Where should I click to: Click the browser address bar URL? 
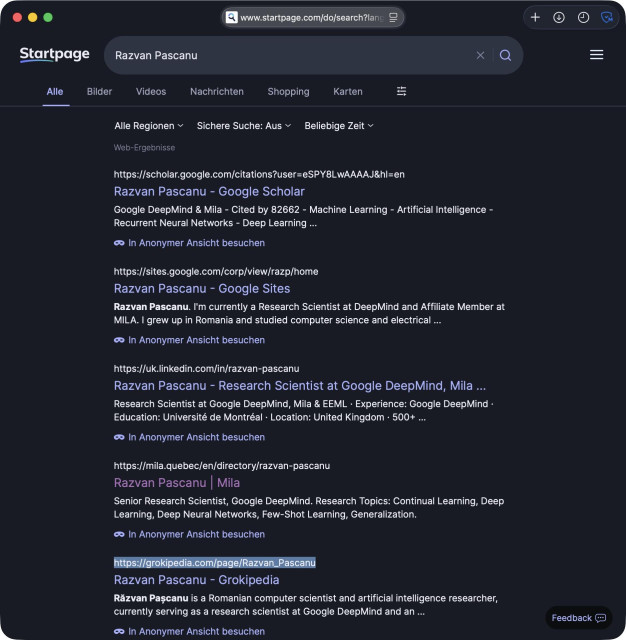(312, 18)
